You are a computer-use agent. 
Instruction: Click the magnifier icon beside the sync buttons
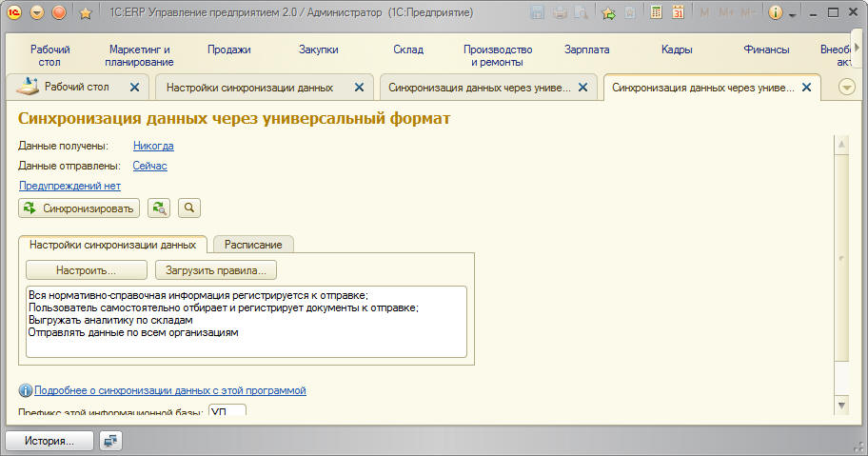189,208
